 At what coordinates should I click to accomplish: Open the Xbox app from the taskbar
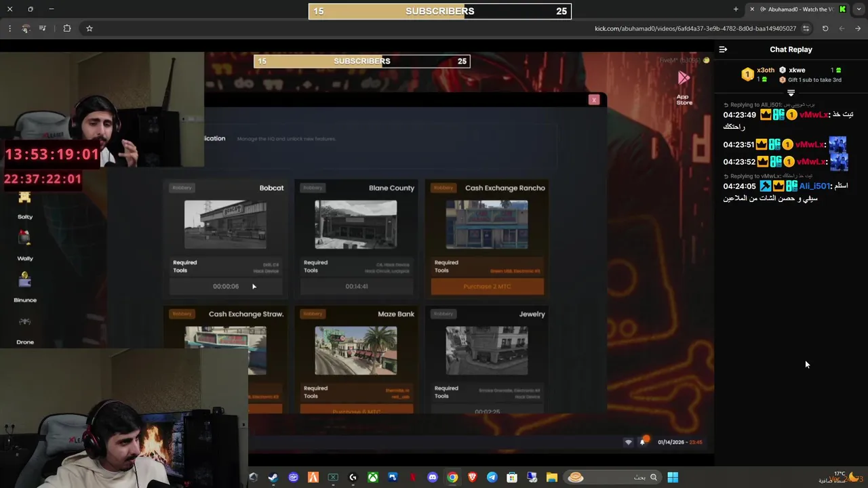(x=373, y=477)
